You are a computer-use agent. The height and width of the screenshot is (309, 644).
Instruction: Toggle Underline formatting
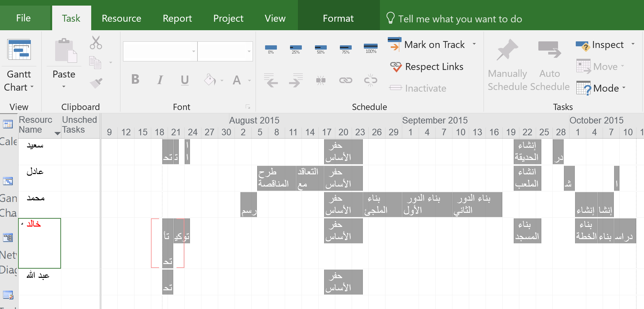[185, 80]
